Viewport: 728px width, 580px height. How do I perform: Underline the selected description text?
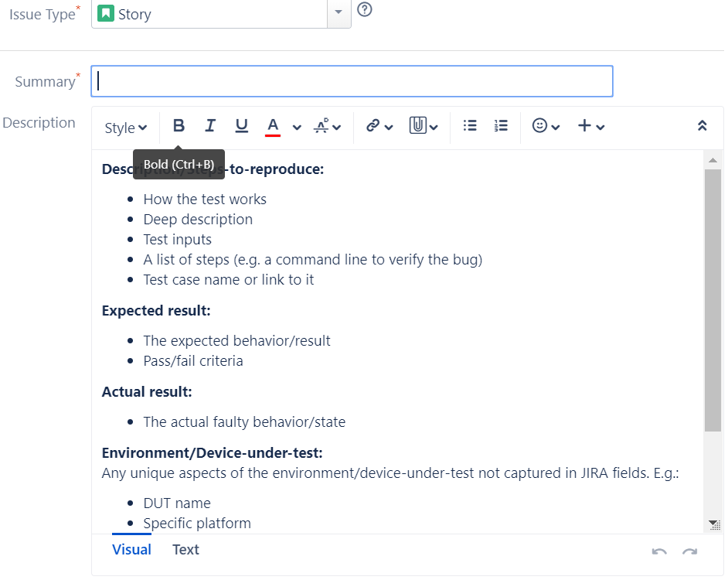click(x=241, y=126)
